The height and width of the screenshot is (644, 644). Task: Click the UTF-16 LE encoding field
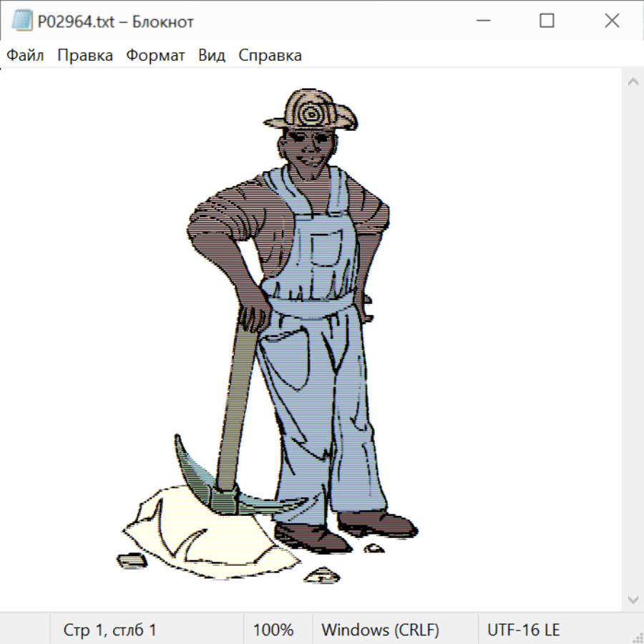coord(523,630)
